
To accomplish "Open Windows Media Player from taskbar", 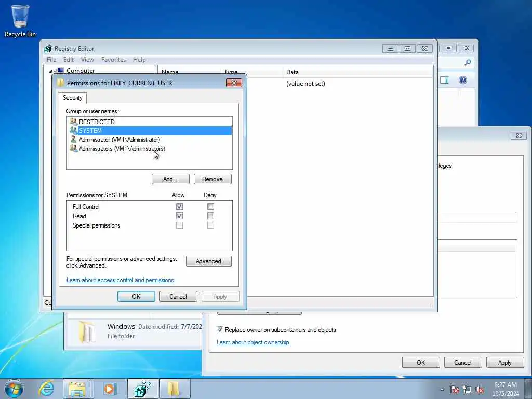I will 109,389.
